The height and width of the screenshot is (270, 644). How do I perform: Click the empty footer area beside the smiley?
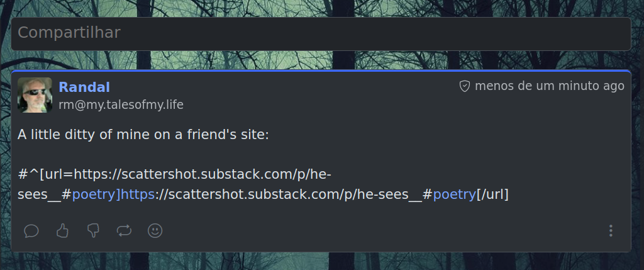coord(382,231)
